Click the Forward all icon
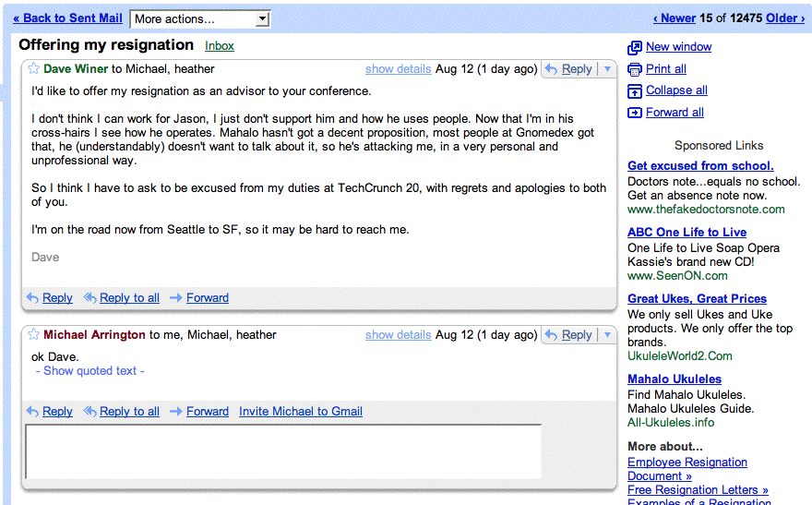 coord(635,113)
